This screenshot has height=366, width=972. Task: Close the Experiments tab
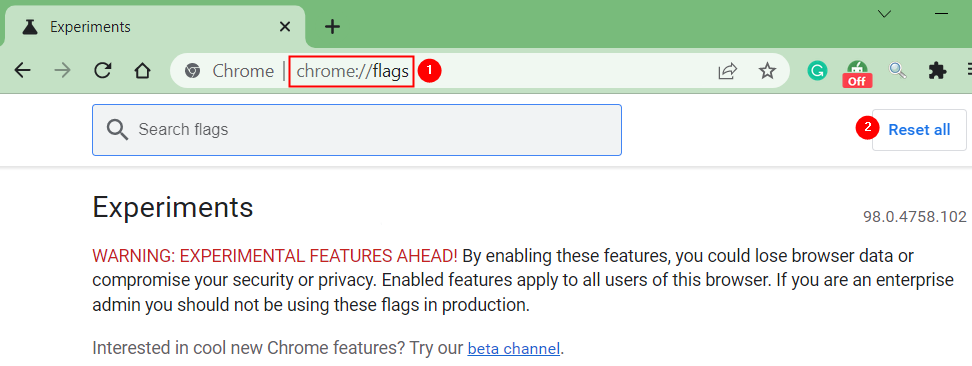285,27
